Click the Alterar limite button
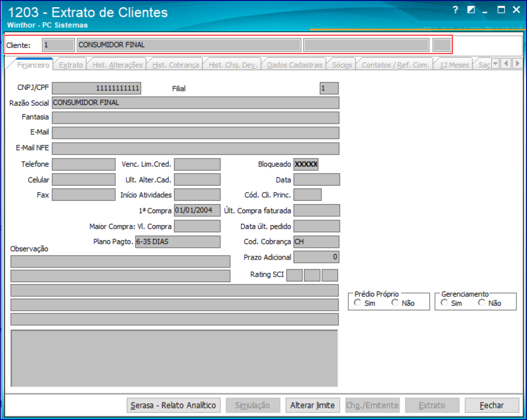This screenshot has height=420, width=527. coord(313,405)
